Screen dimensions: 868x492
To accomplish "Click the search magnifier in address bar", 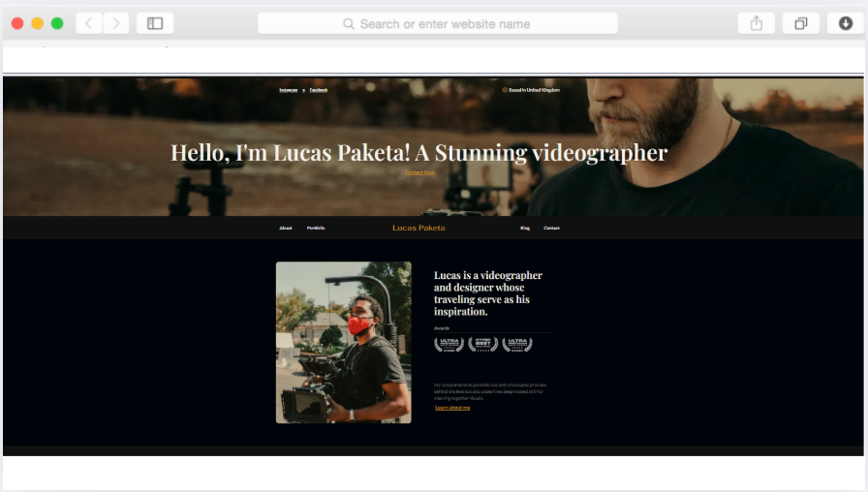I will click(x=349, y=23).
